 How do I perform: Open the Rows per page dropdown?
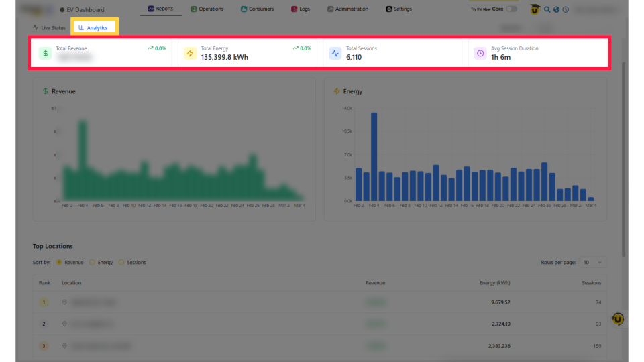[592, 262]
